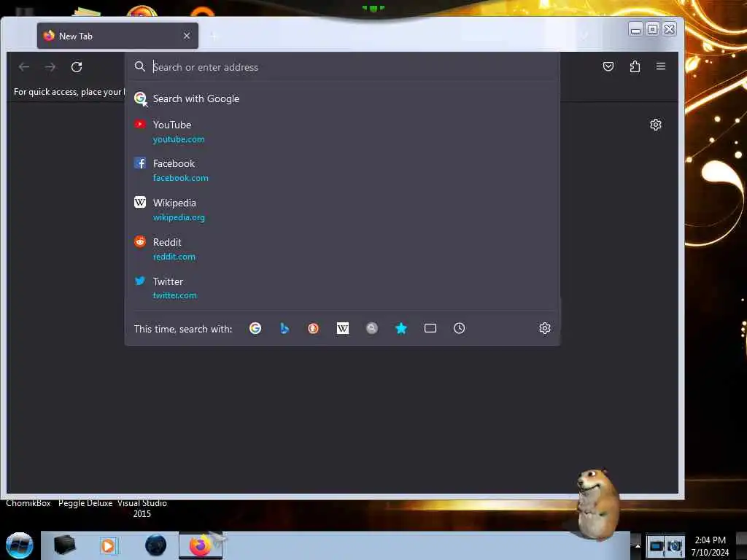Viewport: 747px width, 560px height.
Task: Open the Save to Pocket icon
Action: point(608,66)
